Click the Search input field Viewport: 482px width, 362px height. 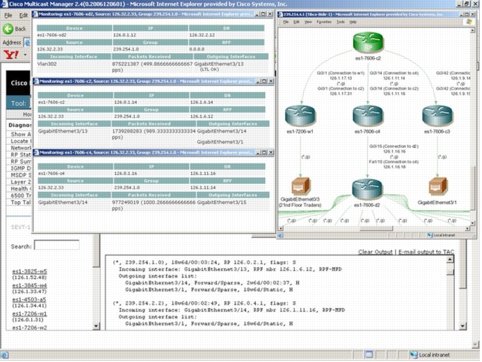click(x=57, y=245)
